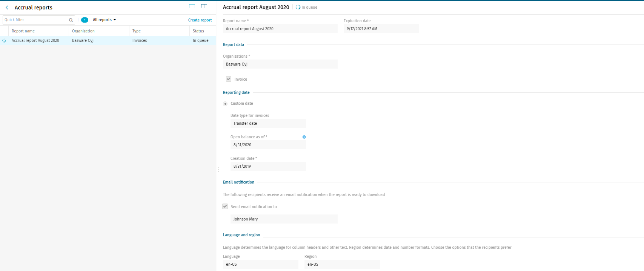Go back using the arrow beside Accrual reports
644x271 pixels.
(x=7, y=8)
